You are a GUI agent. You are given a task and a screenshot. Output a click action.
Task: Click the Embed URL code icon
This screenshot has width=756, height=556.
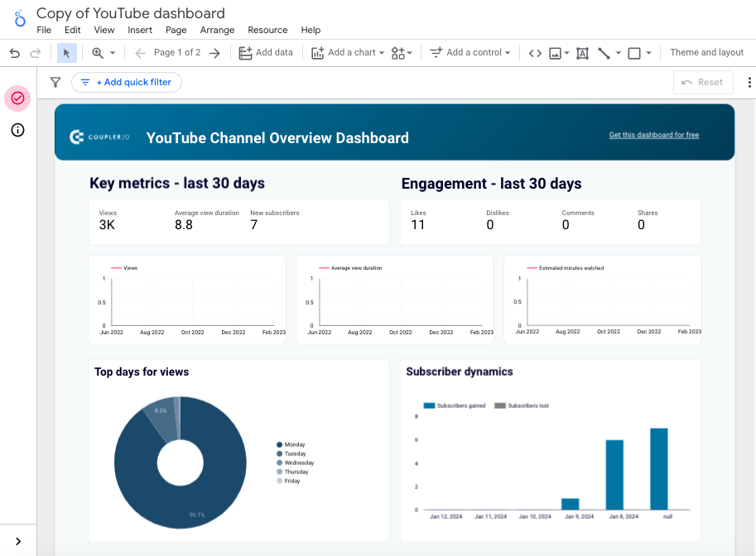click(x=534, y=52)
